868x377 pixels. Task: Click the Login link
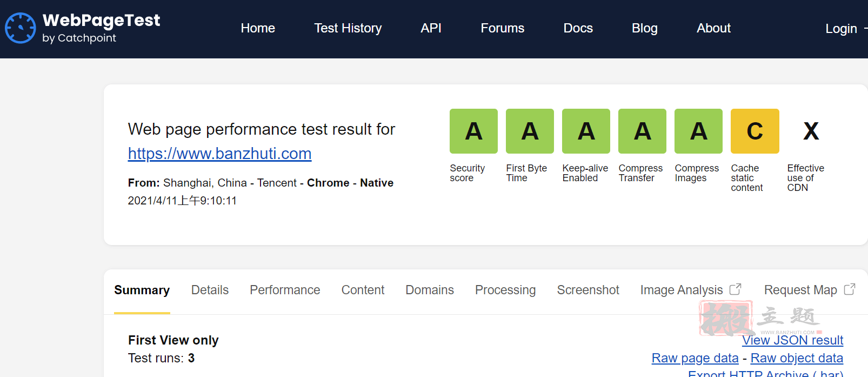click(x=841, y=29)
